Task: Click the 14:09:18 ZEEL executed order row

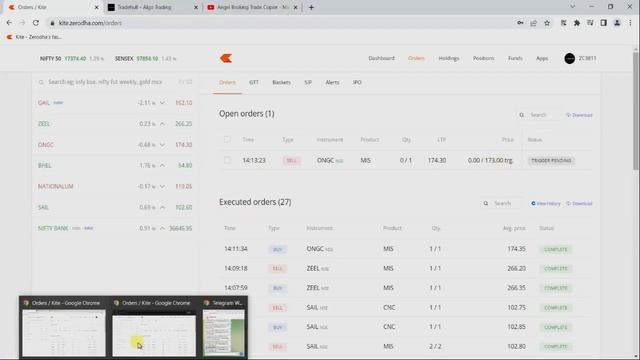Action: [x=406, y=269]
